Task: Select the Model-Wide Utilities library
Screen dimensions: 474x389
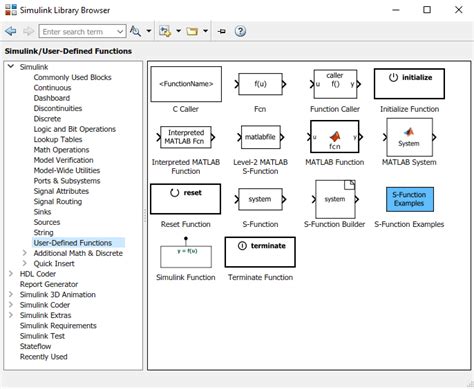Action: (67, 170)
